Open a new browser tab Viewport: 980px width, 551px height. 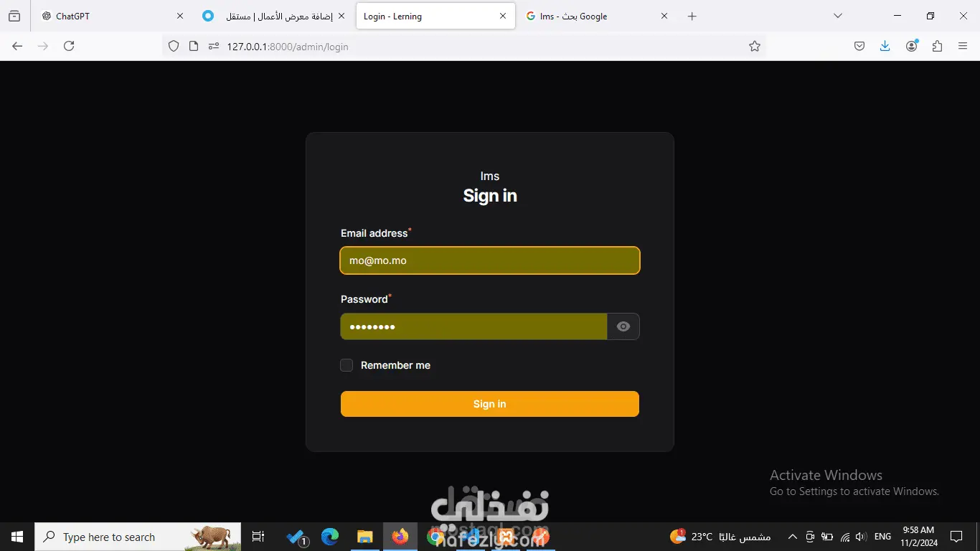[x=692, y=16]
